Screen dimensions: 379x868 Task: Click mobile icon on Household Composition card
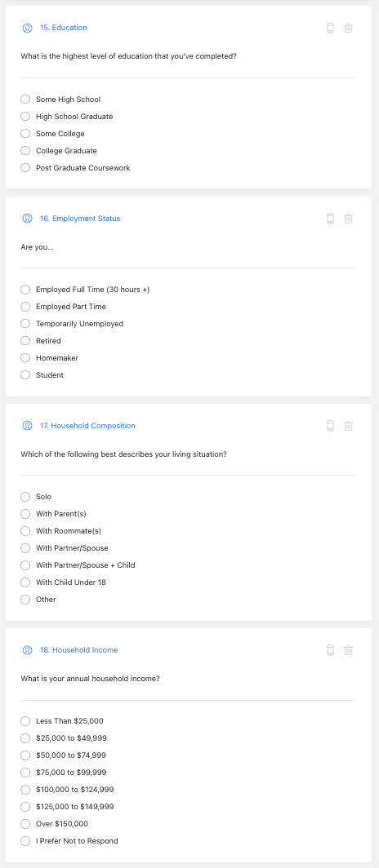tap(330, 426)
